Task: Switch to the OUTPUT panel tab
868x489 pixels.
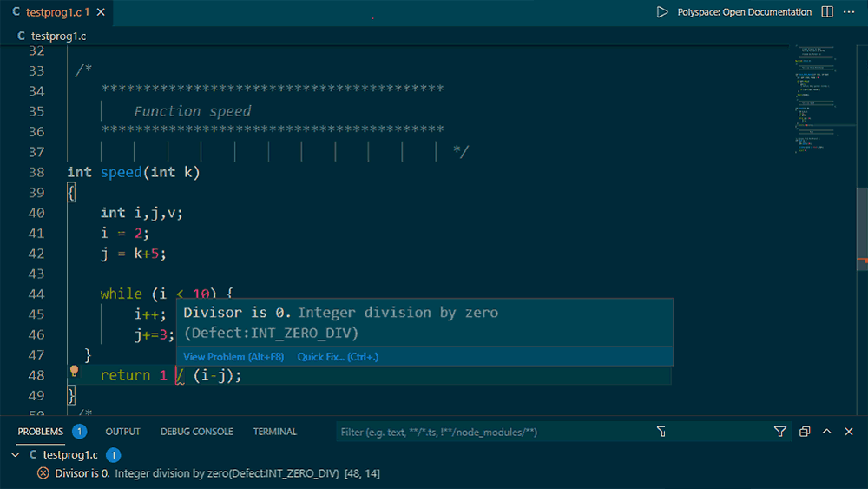Action: pos(122,432)
